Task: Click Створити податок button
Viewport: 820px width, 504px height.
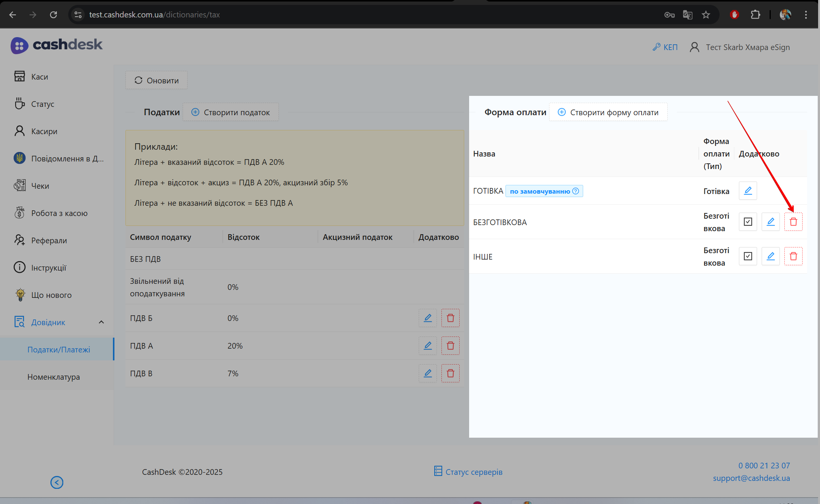Action: (x=231, y=112)
